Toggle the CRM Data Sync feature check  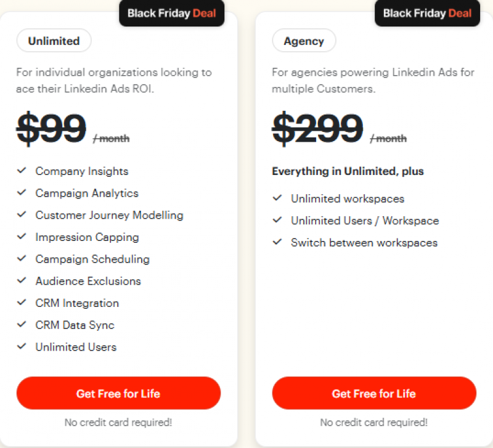(x=22, y=325)
